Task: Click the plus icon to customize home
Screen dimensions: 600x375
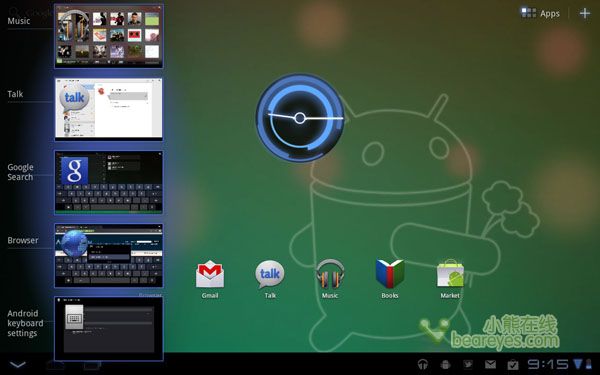Action: coord(585,13)
